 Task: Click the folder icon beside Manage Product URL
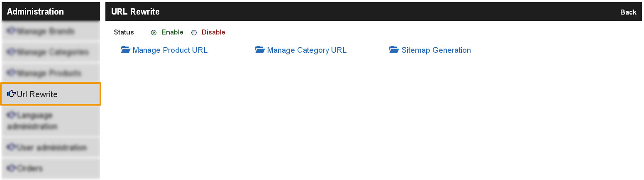point(125,50)
